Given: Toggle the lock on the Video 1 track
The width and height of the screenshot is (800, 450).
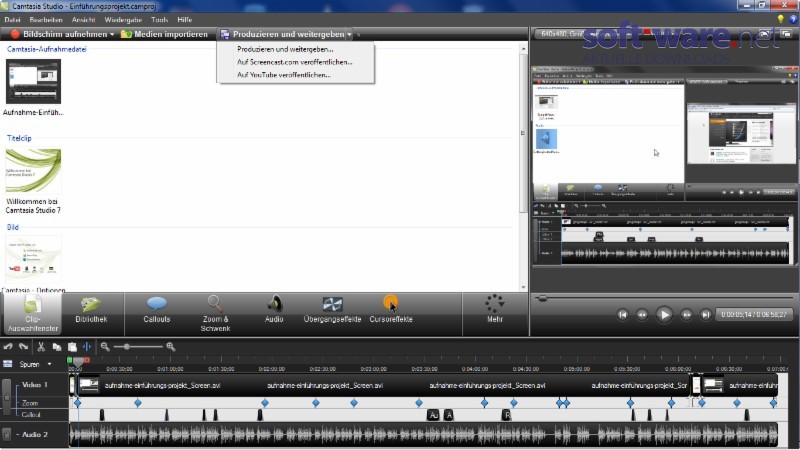Looking at the screenshot, I should pyautogui.click(x=7, y=397).
